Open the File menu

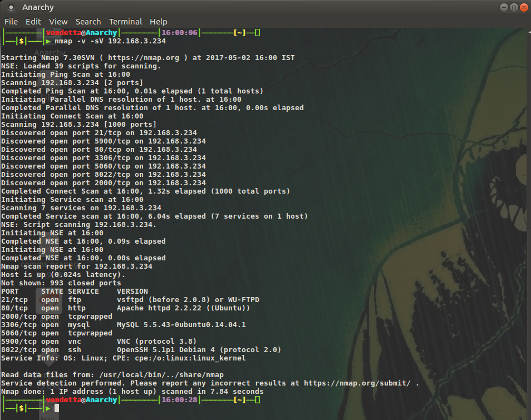coord(11,22)
